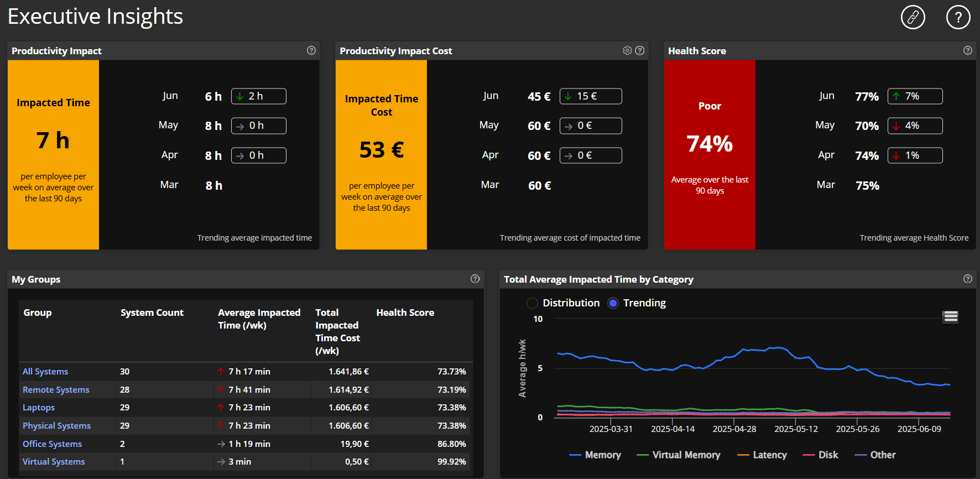Image resolution: width=980 pixels, height=479 pixels.
Task: Sort table by System Count column
Action: (152, 313)
